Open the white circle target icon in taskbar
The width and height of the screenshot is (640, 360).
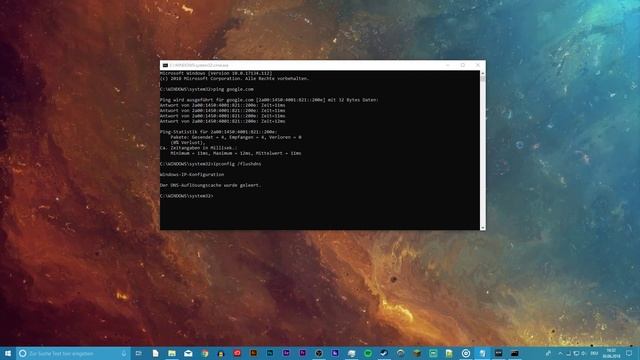466,353
